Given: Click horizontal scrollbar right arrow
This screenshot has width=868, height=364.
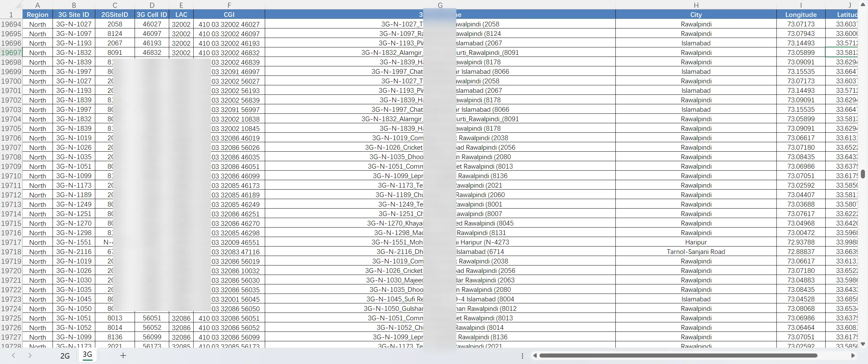Looking at the screenshot, I should tap(853, 356).
